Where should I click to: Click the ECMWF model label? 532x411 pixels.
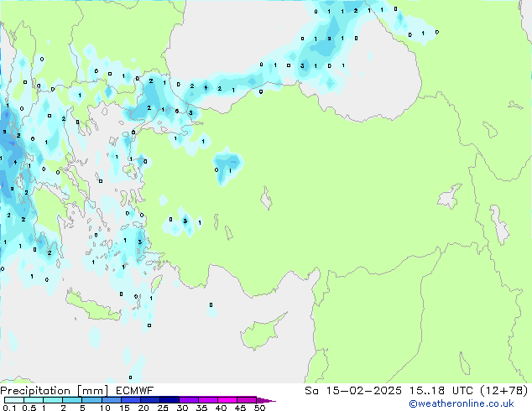point(135,391)
